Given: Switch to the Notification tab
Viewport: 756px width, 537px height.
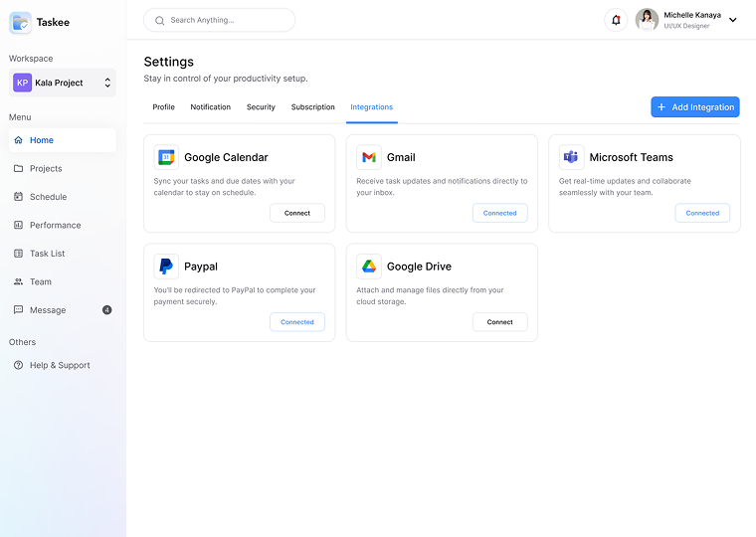Looking at the screenshot, I should pyautogui.click(x=210, y=107).
